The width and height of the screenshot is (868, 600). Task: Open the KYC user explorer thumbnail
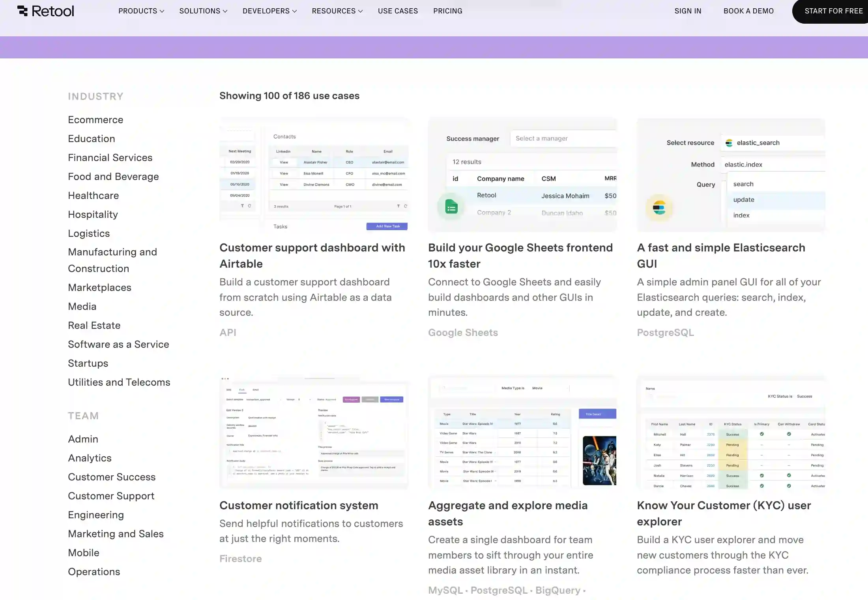click(731, 432)
